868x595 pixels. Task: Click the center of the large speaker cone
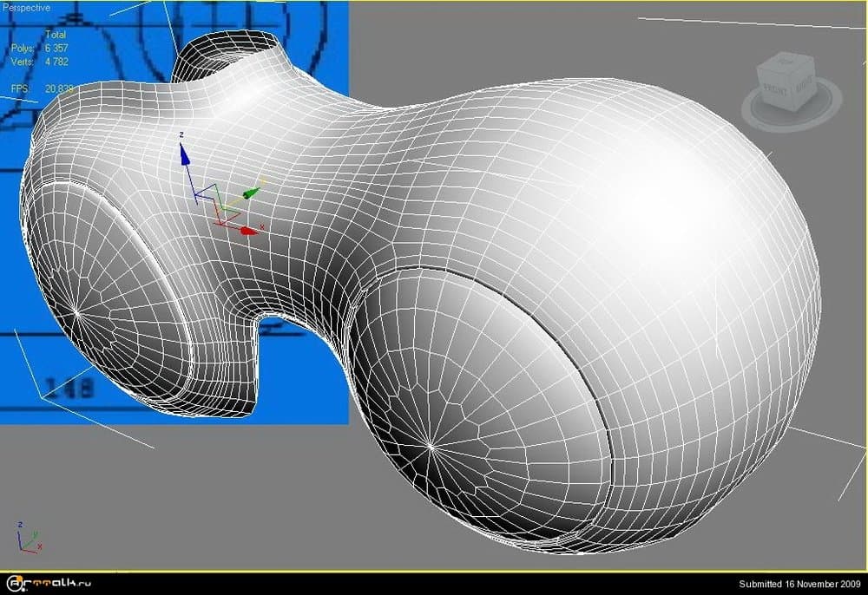click(431, 446)
